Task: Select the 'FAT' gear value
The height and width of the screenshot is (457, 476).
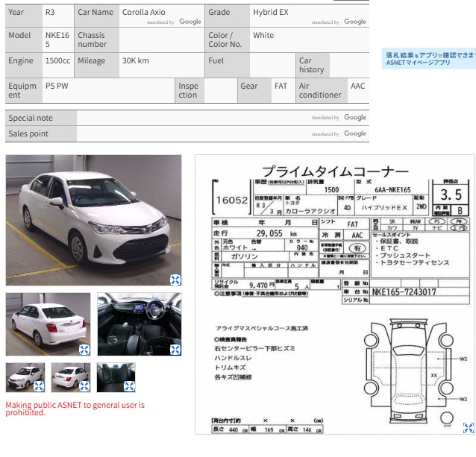Action: tap(281, 86)
